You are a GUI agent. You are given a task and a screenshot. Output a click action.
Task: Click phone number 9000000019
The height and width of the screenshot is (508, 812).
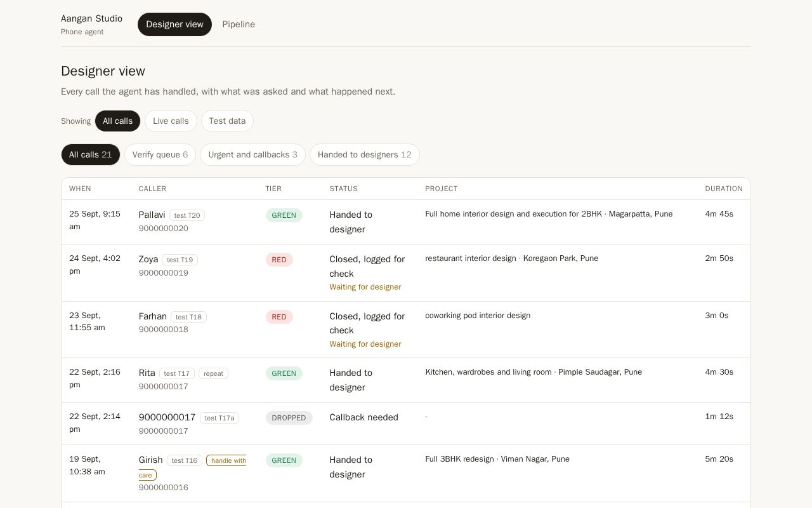coord(164,273)
